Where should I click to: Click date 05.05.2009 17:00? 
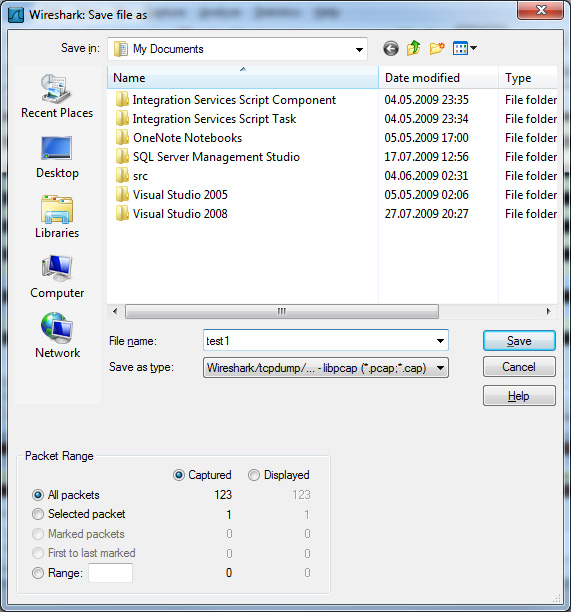[426, 138]
